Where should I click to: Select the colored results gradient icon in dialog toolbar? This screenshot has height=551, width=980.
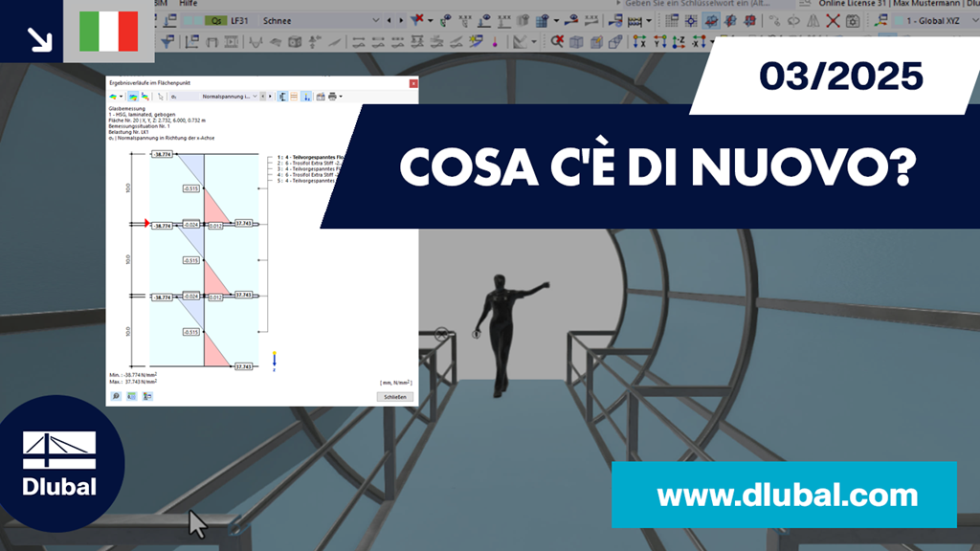(113, 95)
